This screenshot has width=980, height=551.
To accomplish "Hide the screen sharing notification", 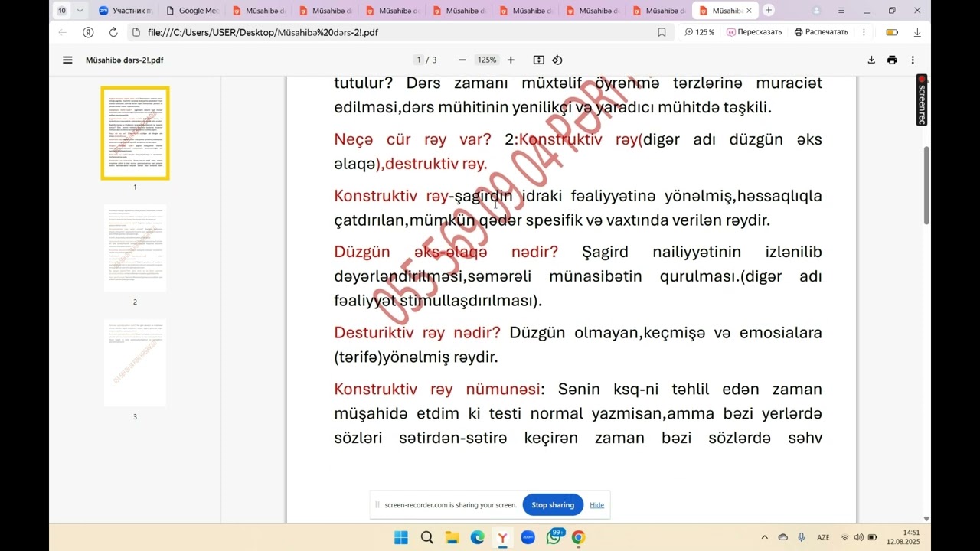I will point(596,505).
